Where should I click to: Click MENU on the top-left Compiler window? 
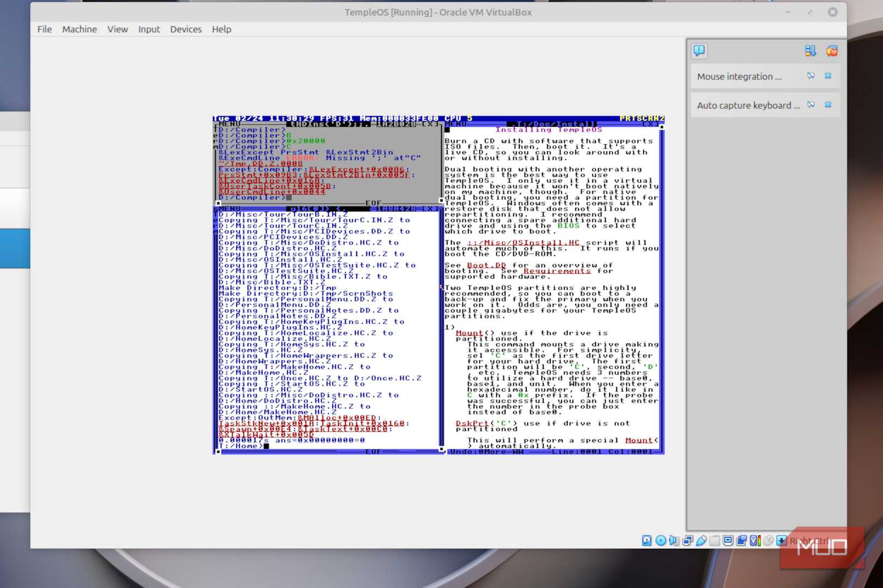[x=229, y=124]
